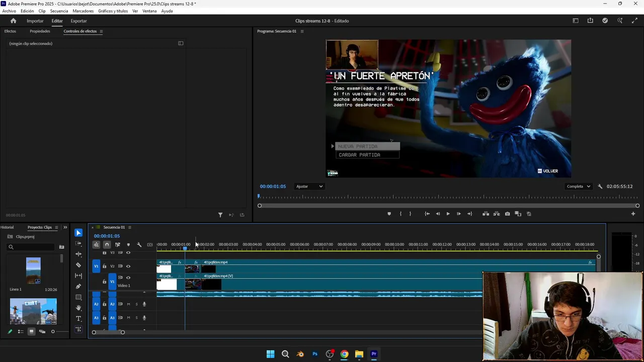The width and height of the screenshot is (644, 362).
Task: Select the Razor tool
Action: pyautogui.click(x=78, y=265)
